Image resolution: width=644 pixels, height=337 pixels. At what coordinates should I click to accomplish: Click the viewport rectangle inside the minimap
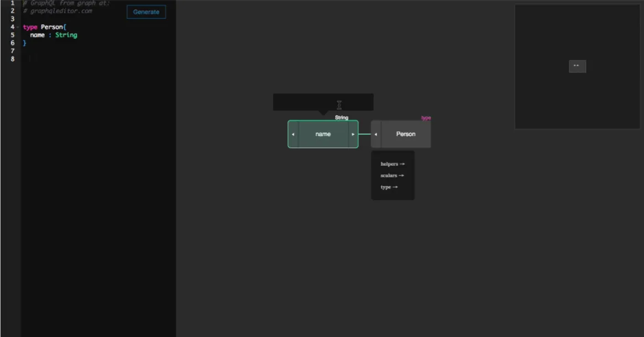(577, 66)
